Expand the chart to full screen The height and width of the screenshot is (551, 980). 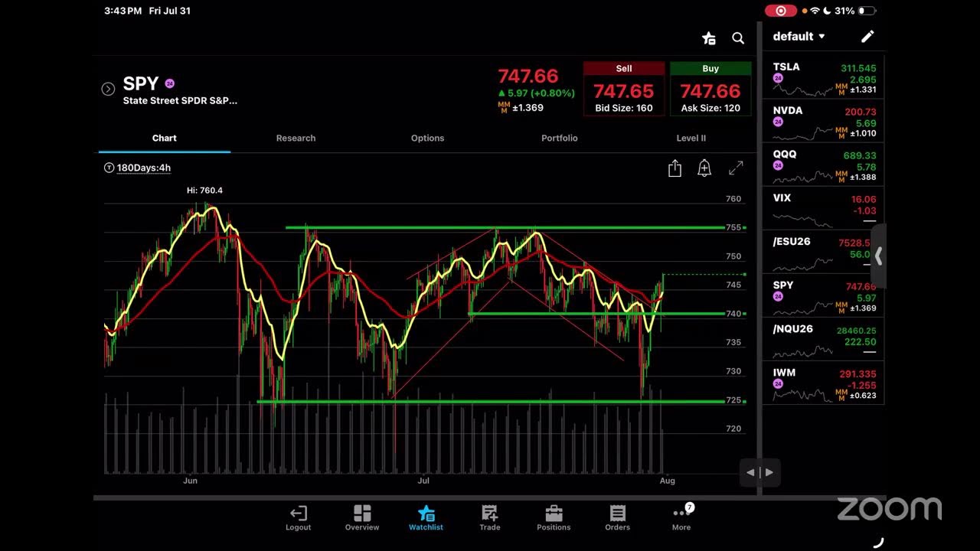736,168
